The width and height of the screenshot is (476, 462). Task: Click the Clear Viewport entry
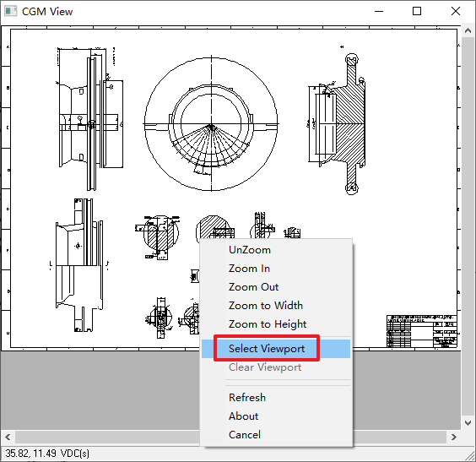tap(276, 367)
